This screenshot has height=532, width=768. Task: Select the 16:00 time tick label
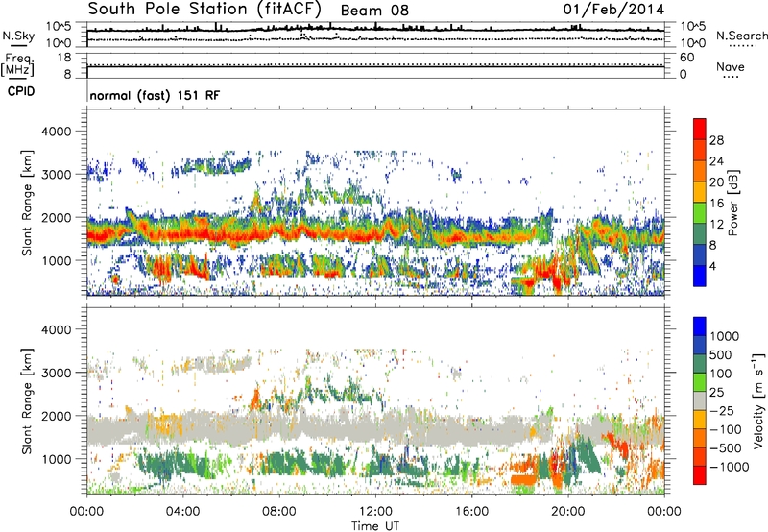[471, 512]
